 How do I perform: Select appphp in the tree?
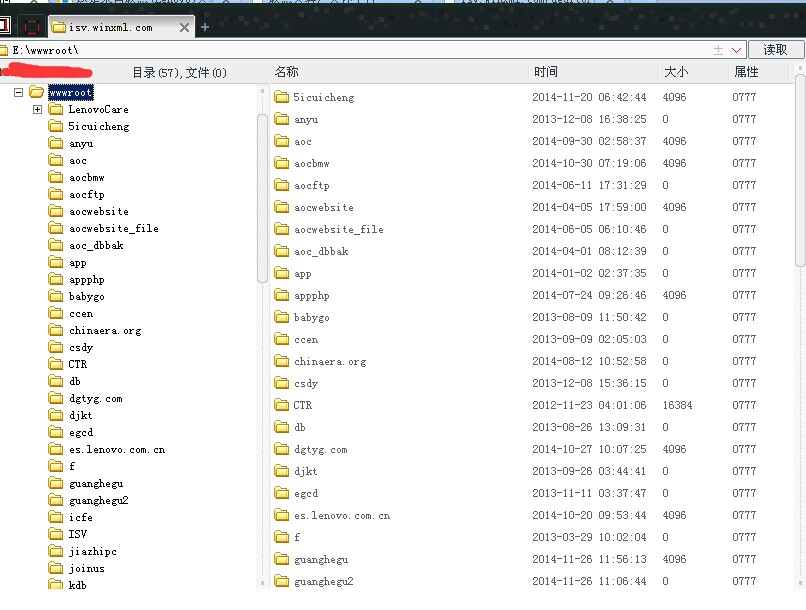[87, 280]
